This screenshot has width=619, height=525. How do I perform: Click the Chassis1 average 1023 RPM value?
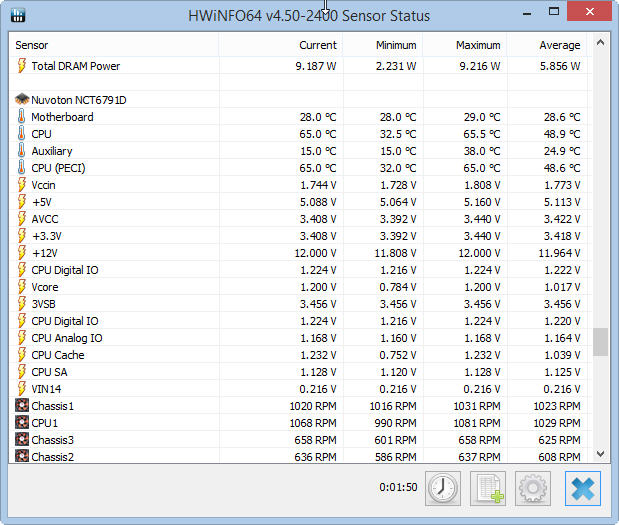click(x=557, y=406)
